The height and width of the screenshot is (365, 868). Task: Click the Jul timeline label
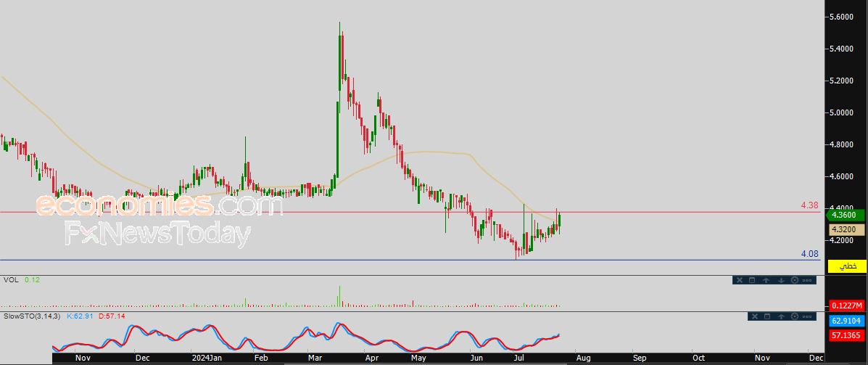(518, 358)
